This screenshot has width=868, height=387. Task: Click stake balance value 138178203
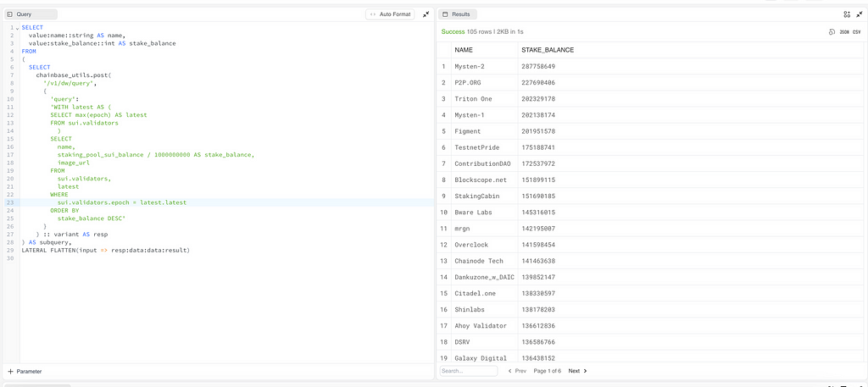(x=538, y=309)
